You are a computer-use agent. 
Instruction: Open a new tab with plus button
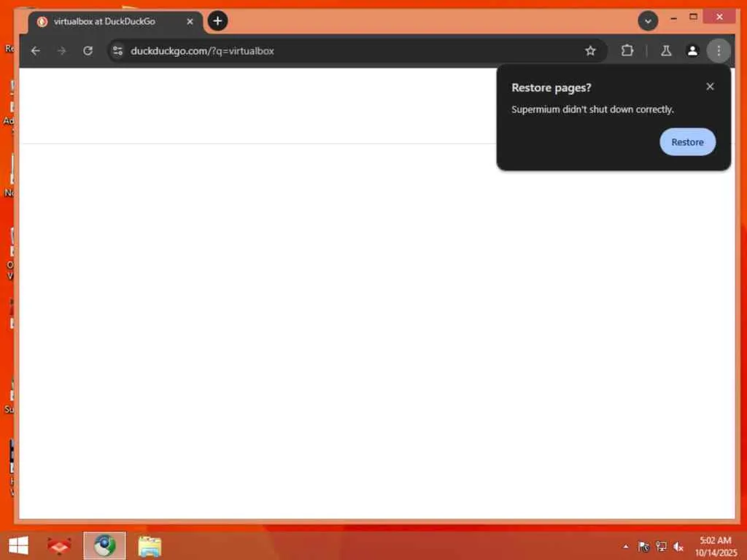[217, 21]
